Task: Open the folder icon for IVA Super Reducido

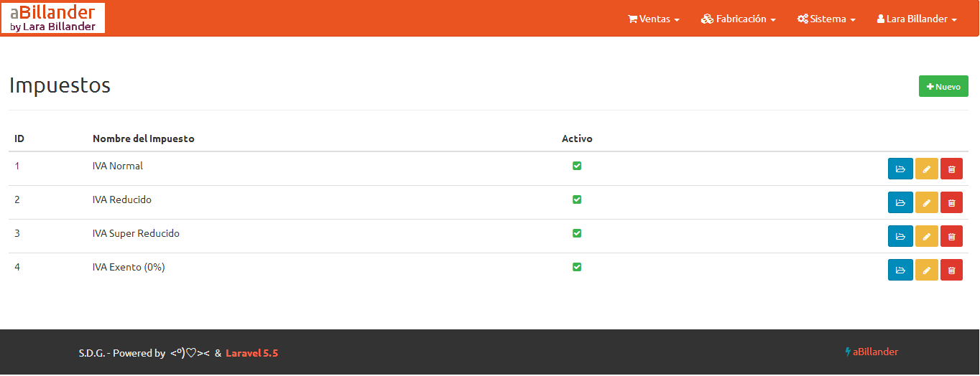Action: click(900, 237)
